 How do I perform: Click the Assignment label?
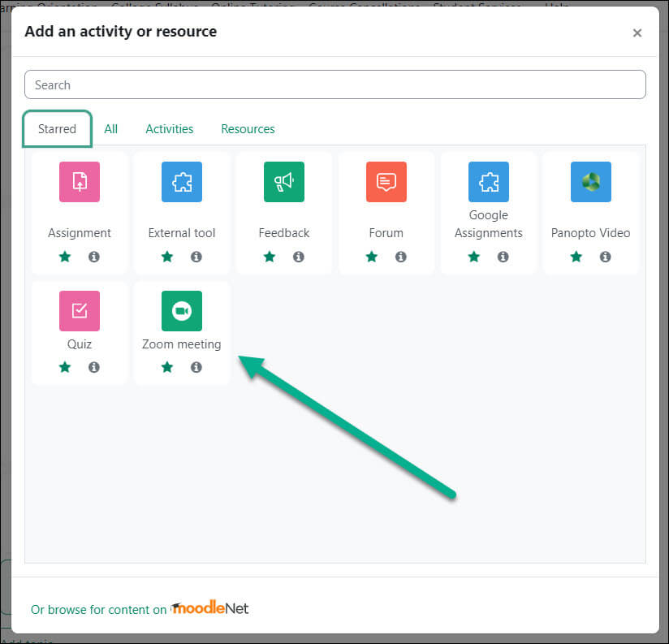coord(80,233)
